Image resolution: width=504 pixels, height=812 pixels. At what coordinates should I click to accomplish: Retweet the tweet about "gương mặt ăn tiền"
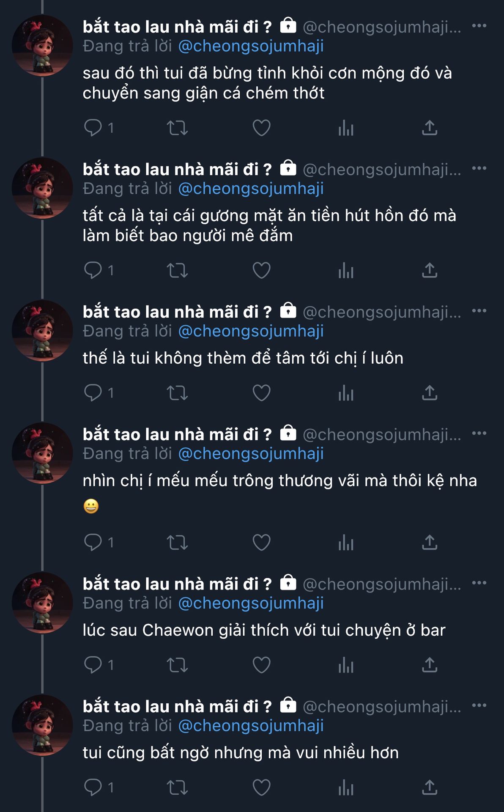tap(177, 270)
